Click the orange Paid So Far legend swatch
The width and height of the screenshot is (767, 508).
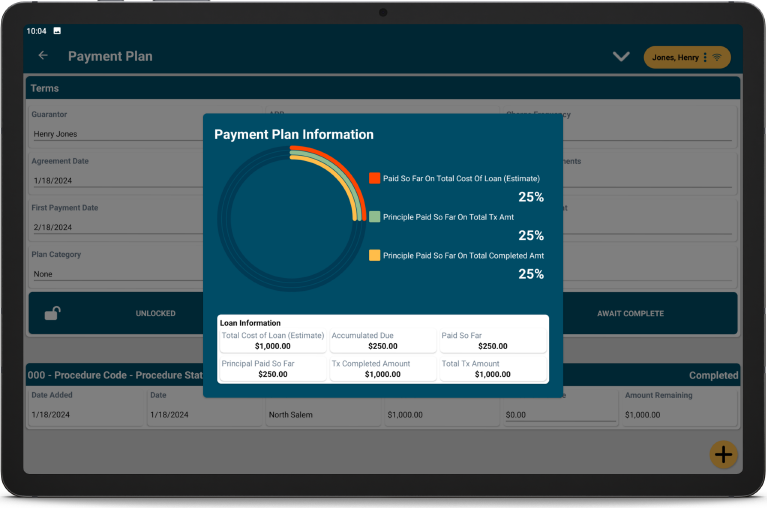tap(374, 178)
